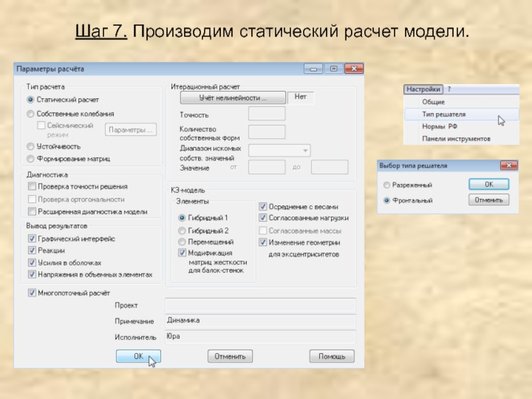
Task: Click the Проект text field
Action: [260, 305]
